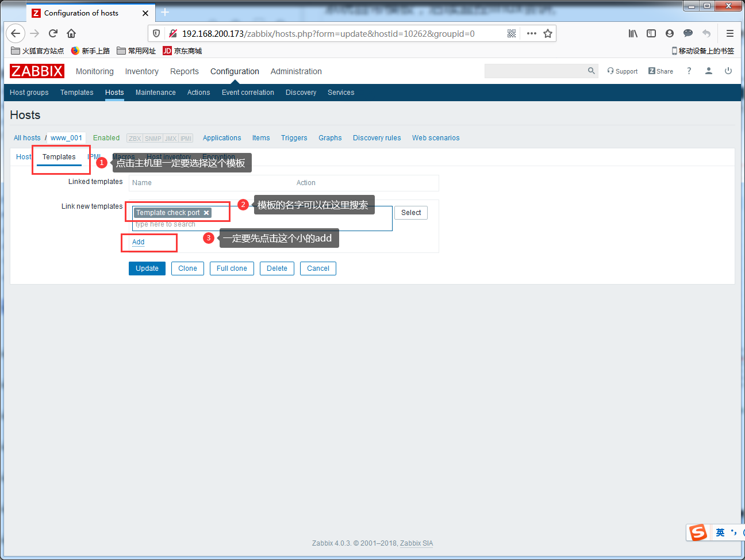
Task: Remove the Template check port tag
Action: coord(206,213)
